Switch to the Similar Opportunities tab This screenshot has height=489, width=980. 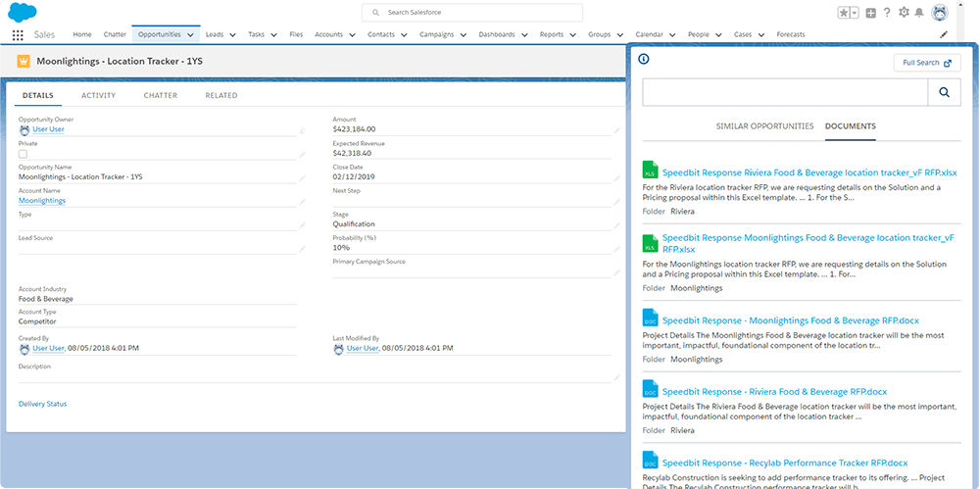pos(765,125)
